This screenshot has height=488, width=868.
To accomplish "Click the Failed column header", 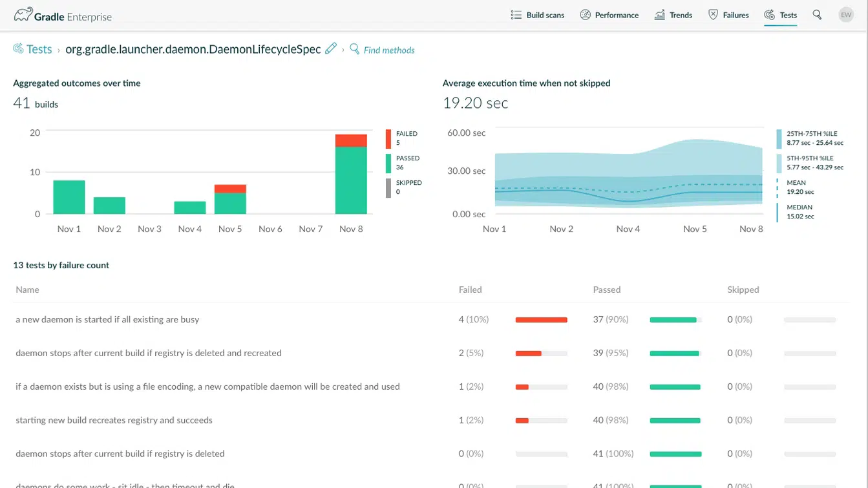I will coord(470,290).
